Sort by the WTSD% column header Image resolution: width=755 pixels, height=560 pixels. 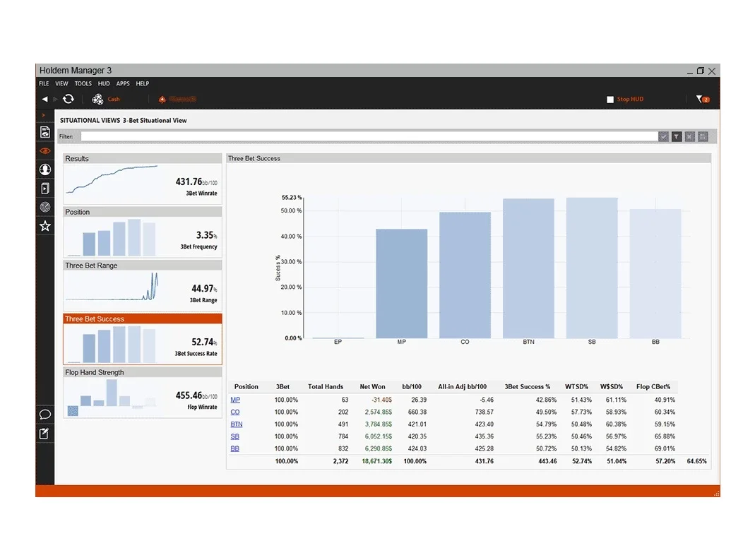576,387
